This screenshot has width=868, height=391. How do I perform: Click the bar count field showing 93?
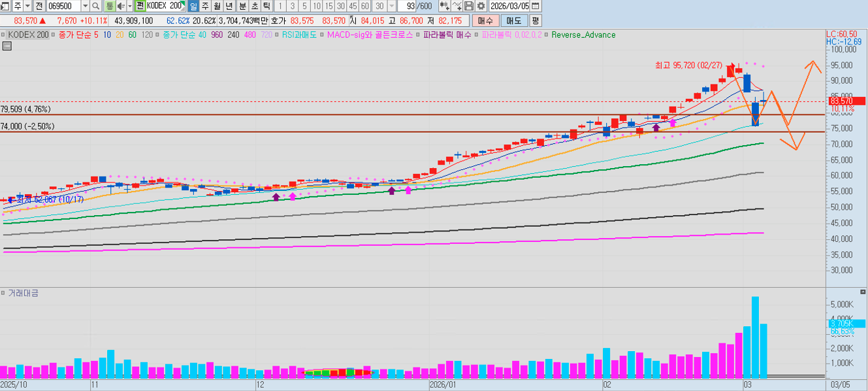click(407, 6)
